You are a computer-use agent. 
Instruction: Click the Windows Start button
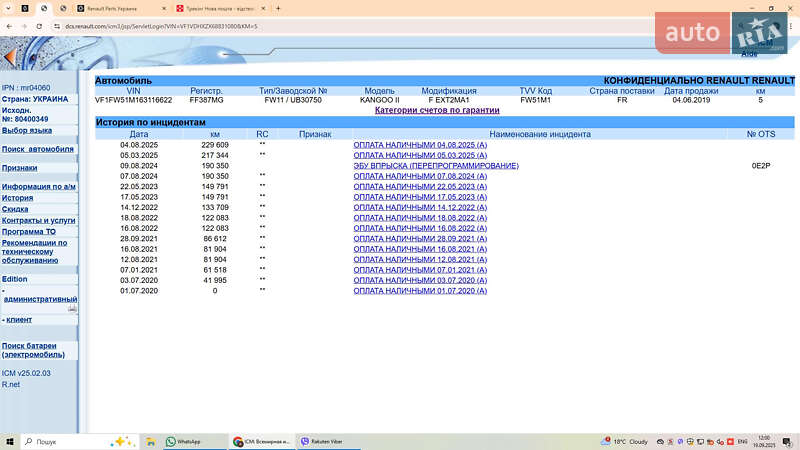pos(11,441)
